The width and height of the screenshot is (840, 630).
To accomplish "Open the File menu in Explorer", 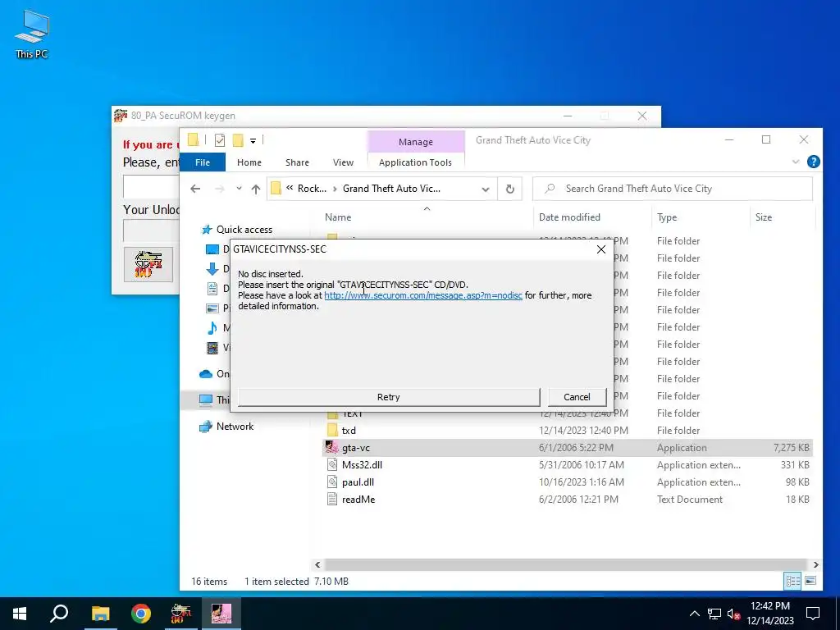I will [203, 162].
